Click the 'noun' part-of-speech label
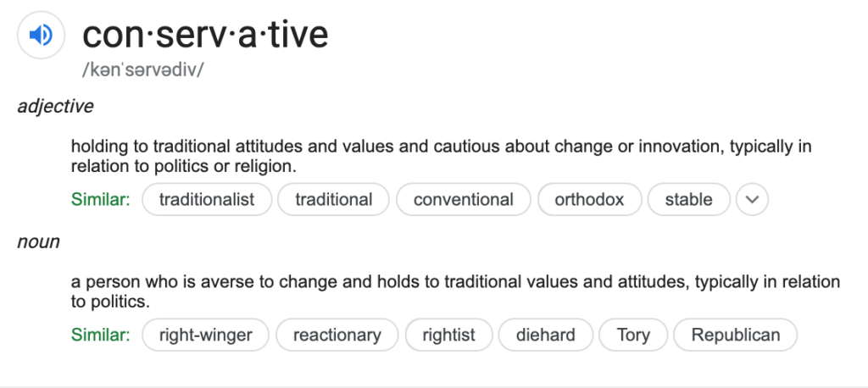 point(38,242)
